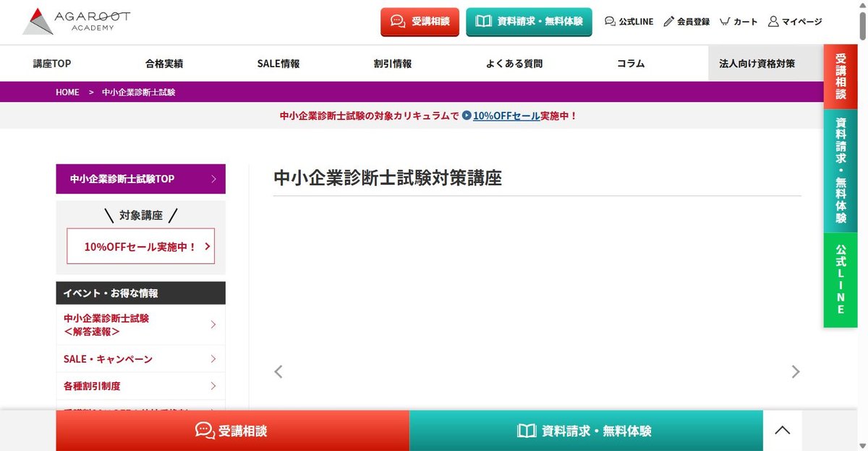
Task: Open the 講座TOP menu item
Action: tap(52, 63)
